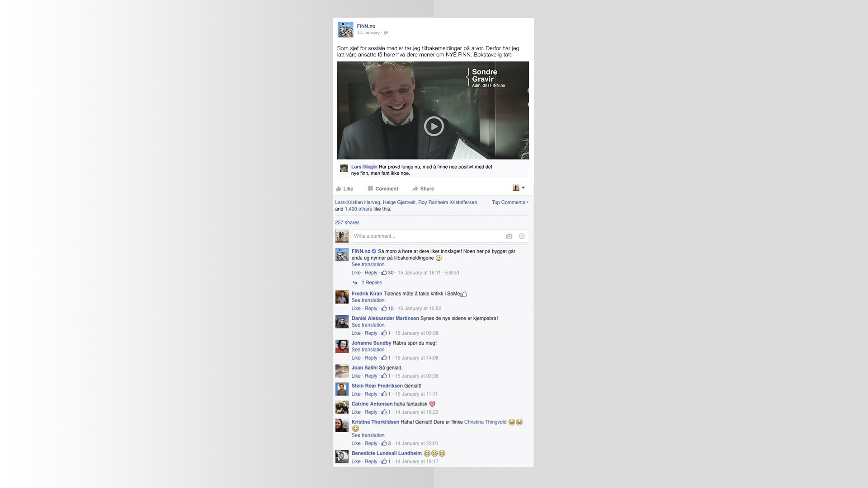Screen dimensions: 868x488
Task: View the 10 likes on Fredrik Kiran's comment
Action: click(387, 309)
